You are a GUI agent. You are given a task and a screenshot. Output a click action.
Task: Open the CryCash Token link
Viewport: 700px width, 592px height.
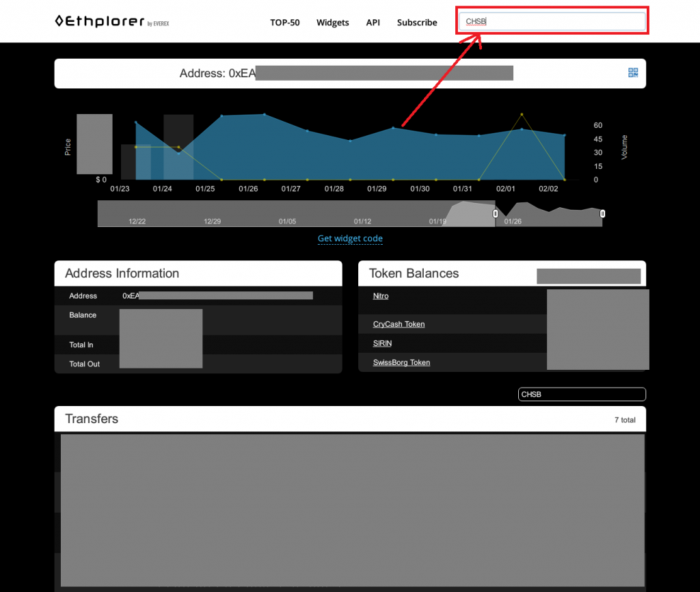(x=399, y=324)
